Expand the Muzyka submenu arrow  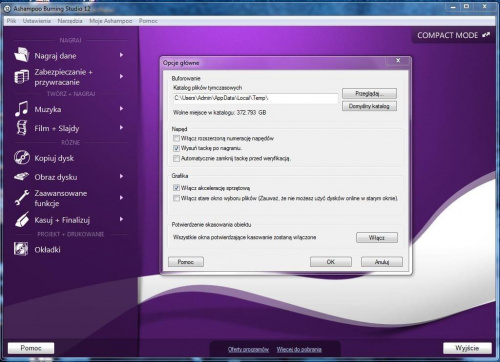(122, 109)
